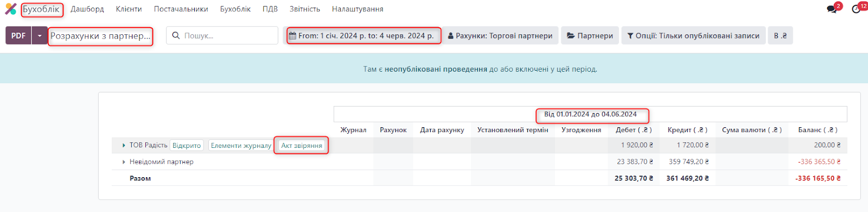This screenshot has width=868, height=212.
Task: Click the Журнал column header
Action: point(353,130)
